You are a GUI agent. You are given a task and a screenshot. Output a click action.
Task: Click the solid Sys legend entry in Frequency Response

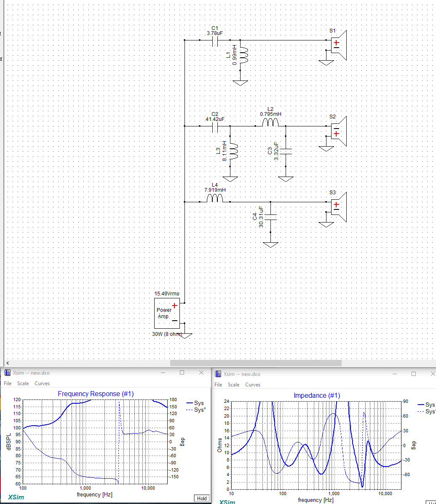tap(195, 403)
